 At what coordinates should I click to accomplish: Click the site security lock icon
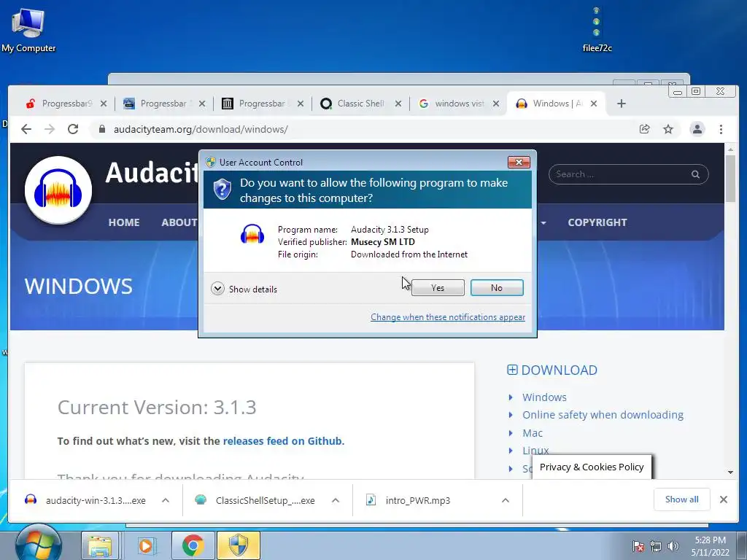click(x=101, y=129)
